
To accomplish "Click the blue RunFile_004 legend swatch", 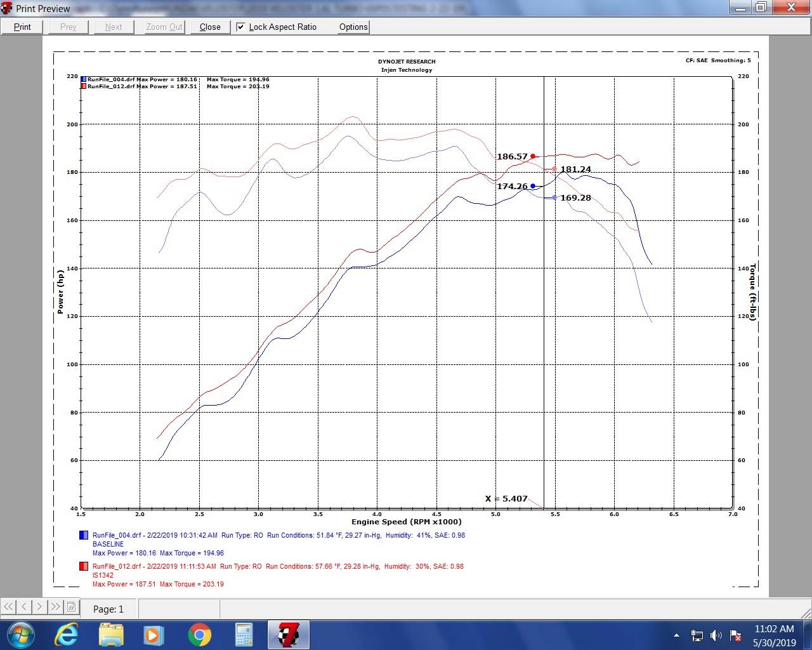I will [x=83, y=535].
